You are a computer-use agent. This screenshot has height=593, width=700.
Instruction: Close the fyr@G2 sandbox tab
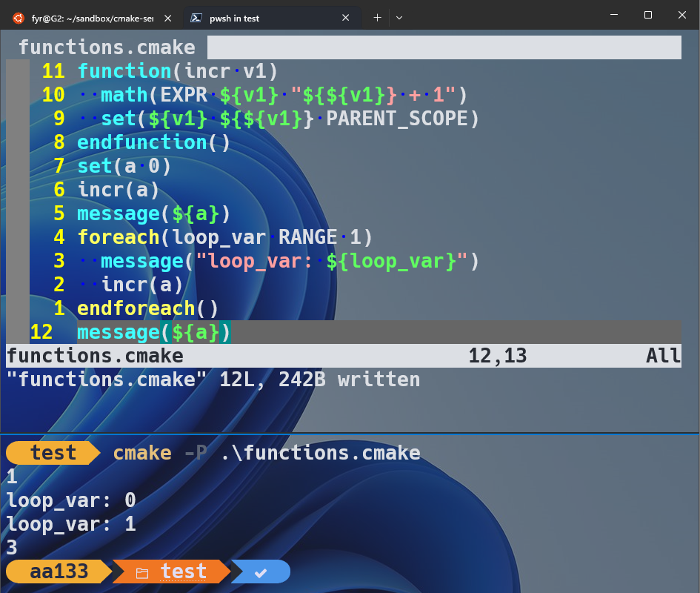tap(168, 19)
